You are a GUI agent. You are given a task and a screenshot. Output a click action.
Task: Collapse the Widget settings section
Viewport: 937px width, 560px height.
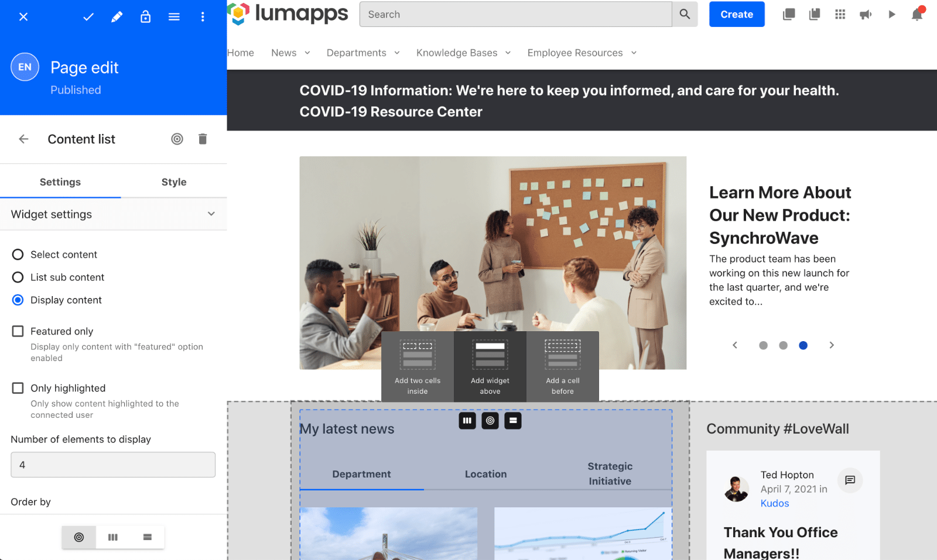tap(211, 214)
